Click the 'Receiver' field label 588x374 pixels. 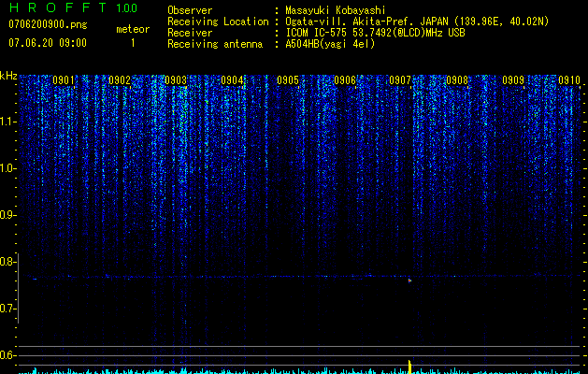(190, 33)
